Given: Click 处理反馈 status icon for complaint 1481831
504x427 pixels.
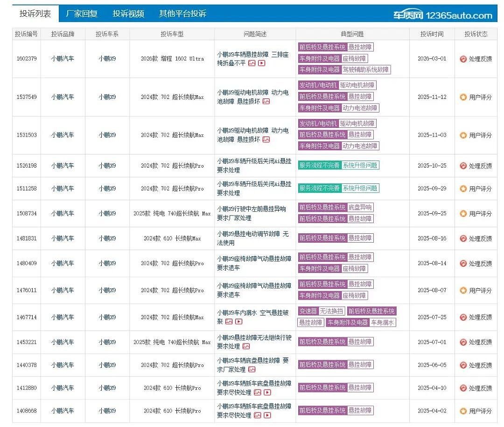Looking at the screenshot, I should point(463,238).
